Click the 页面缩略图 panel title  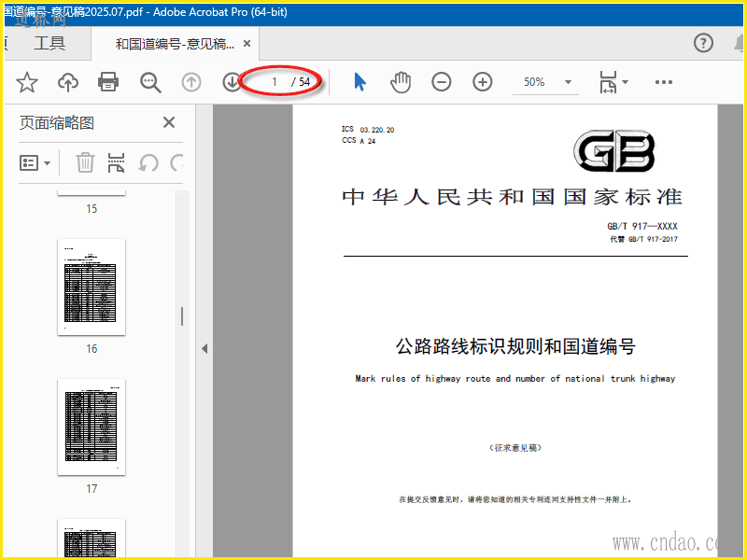[57, 122]
